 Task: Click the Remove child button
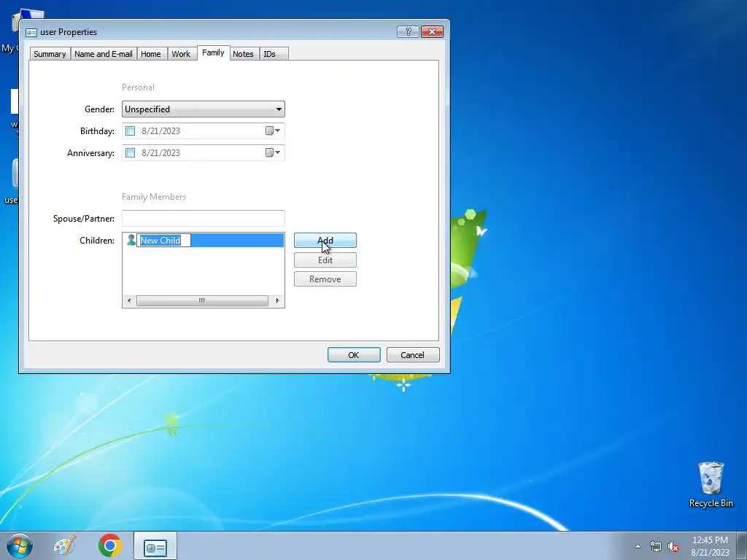coord(325,279)
